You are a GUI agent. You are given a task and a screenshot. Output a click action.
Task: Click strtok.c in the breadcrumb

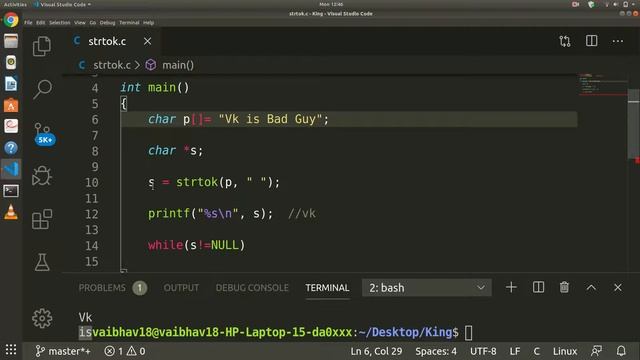[x=111, y=65]
